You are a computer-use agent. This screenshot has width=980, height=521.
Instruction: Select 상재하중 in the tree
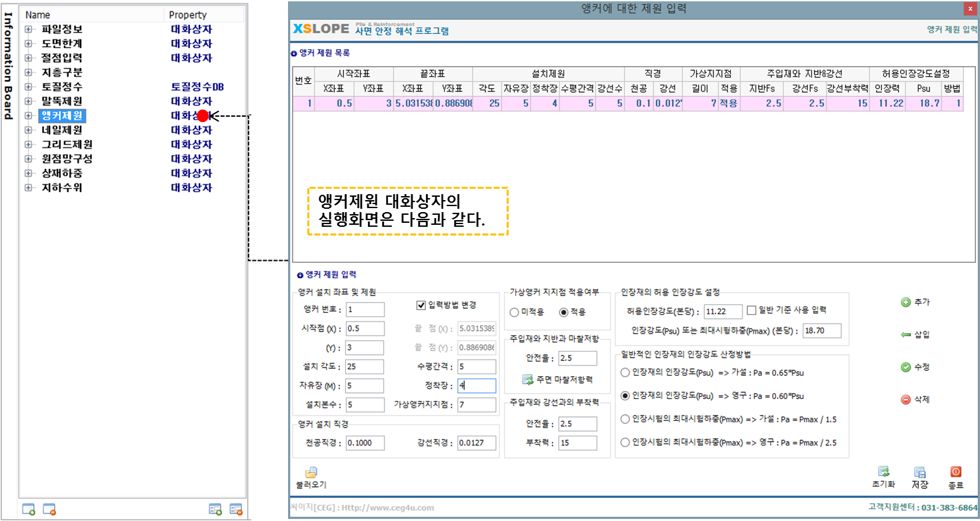62,173
